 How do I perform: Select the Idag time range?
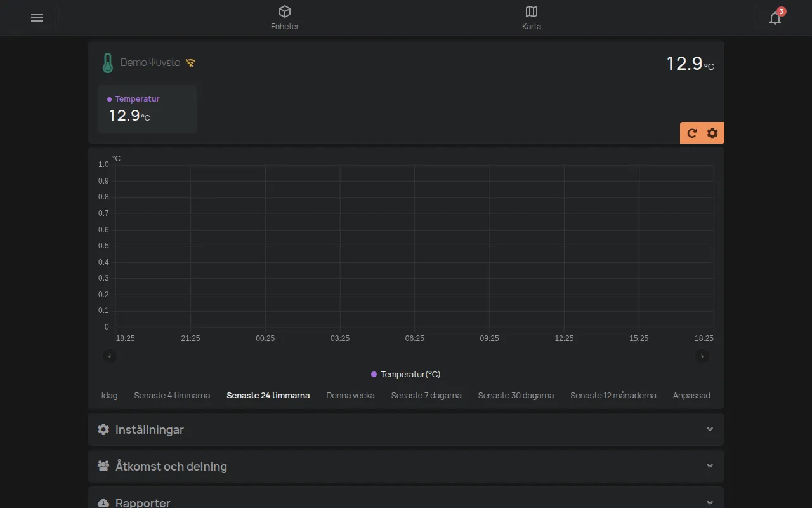(x=110, y=395)
